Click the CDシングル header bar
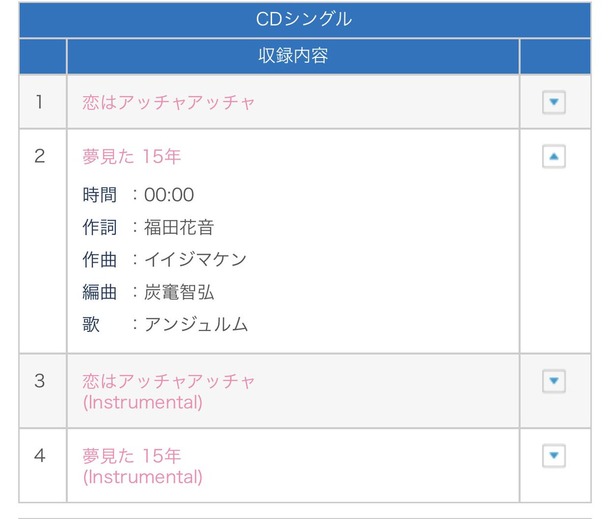 pyautogui.click(x=304, y=19)
